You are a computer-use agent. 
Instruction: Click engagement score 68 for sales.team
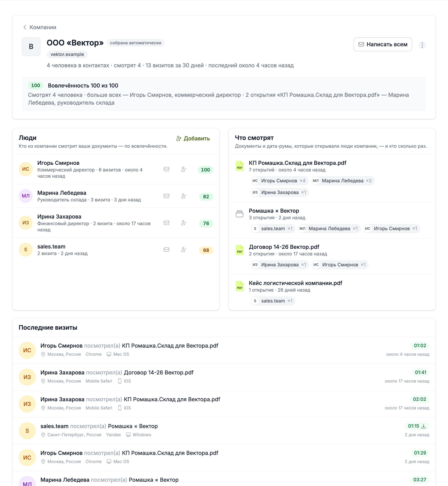[206, 250]
